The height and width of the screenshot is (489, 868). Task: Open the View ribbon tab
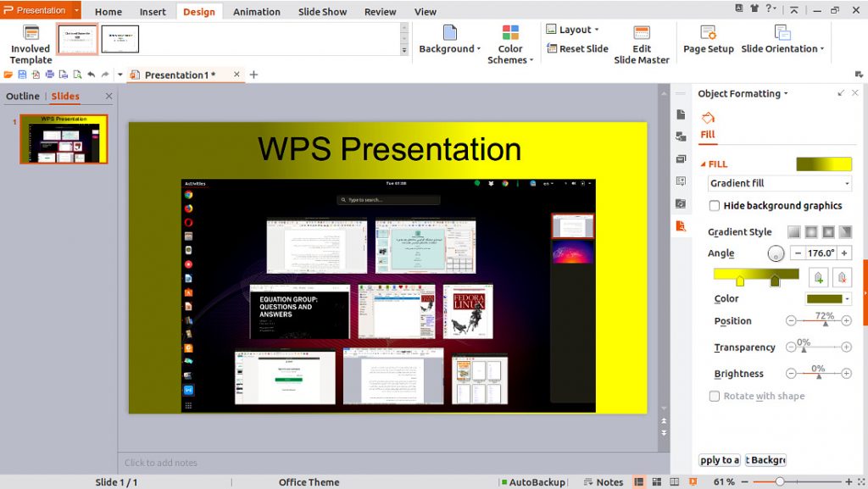(426, 12)
